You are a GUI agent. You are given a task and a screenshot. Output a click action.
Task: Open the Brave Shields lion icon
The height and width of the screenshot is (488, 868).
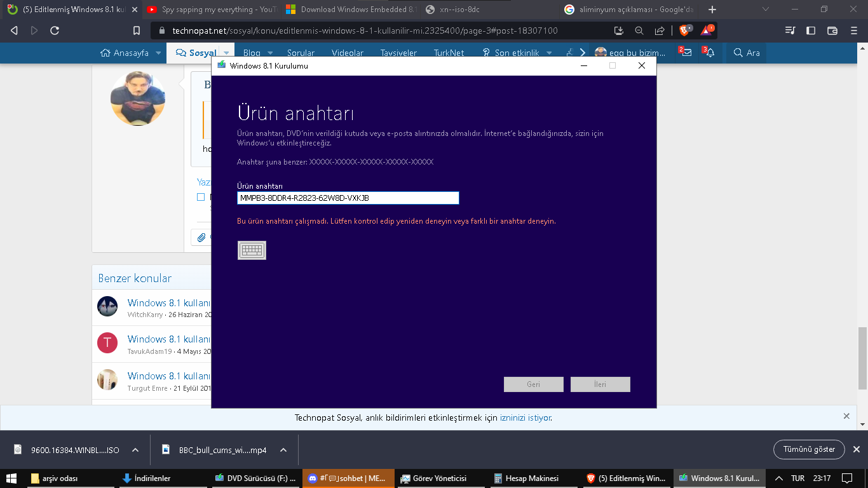(685, 30)
